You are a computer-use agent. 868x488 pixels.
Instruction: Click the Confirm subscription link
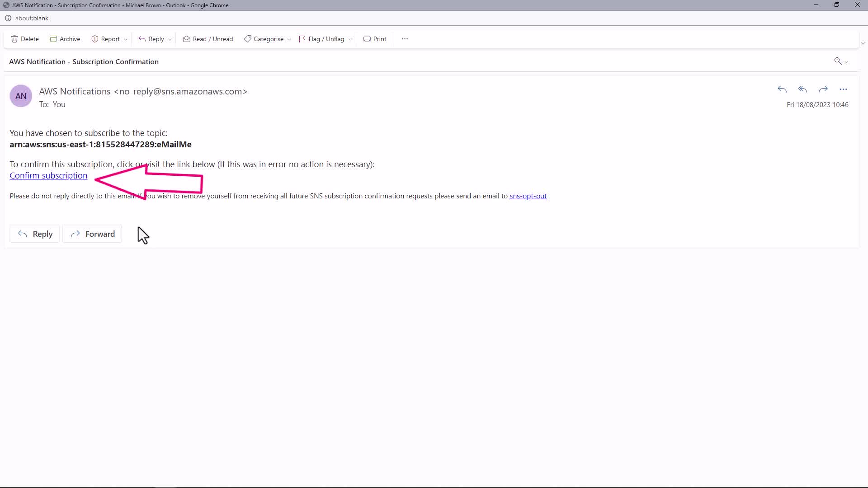click(x=48, y=176)
